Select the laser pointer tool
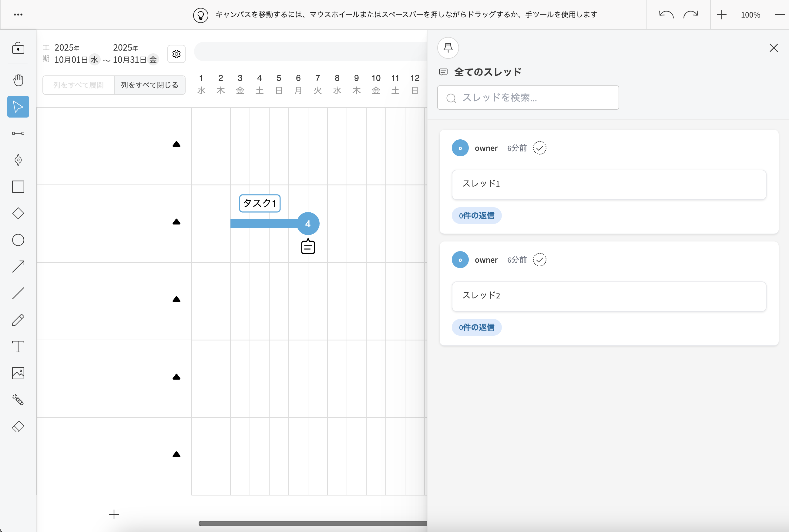This screenshot has height=532, width=789. [18, 400]
